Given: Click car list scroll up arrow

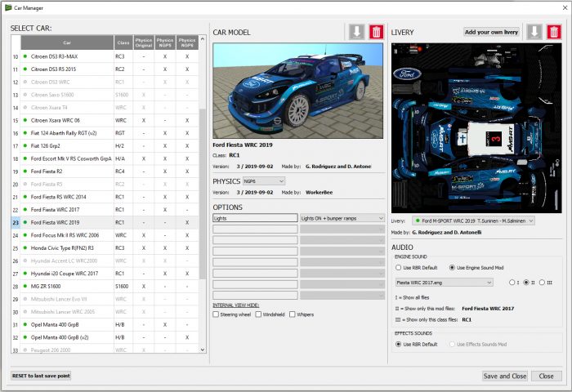Looking at the screenshot, I should [x=203, y=39].
